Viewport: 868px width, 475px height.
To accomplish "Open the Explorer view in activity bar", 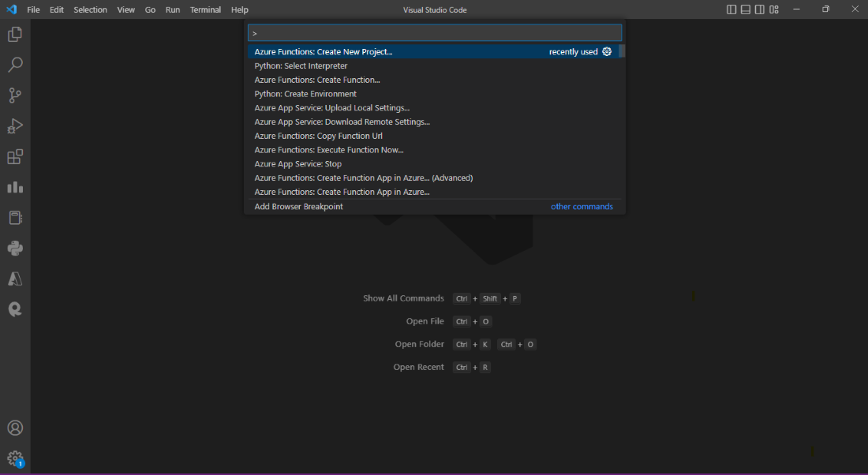I will (x=15, y=35).
